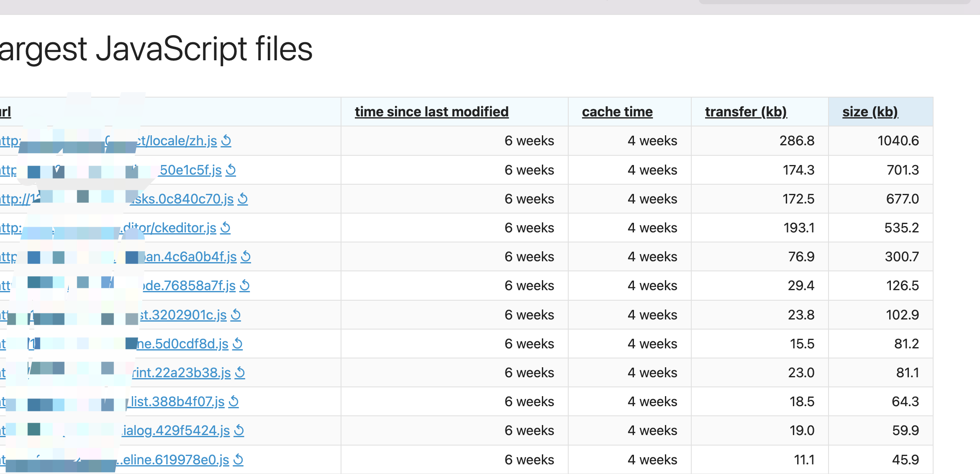Click the history icon next to ckeditor.js

point(226,228)
